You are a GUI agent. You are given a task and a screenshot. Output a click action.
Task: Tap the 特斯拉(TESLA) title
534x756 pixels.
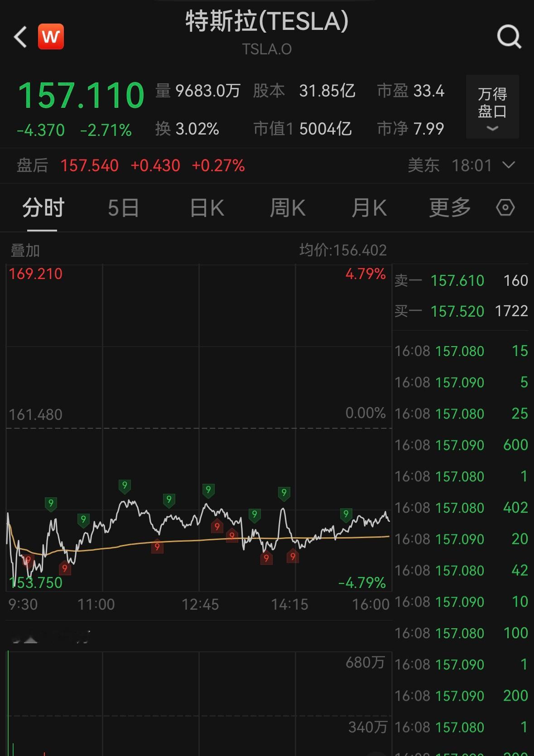point(267,22)
